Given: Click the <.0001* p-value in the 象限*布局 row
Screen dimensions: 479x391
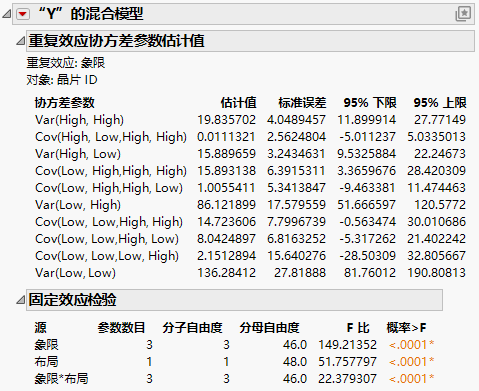Looking at the screenshot, I should pyautogui.click(x=411, y=379).
